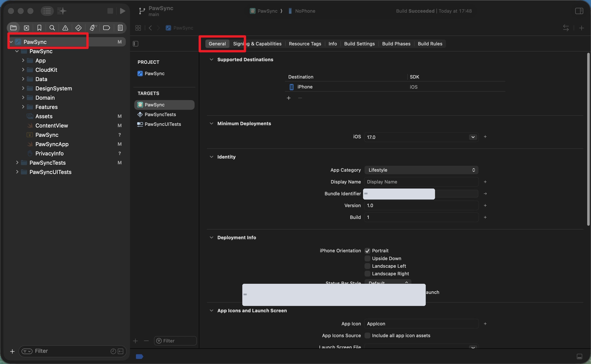Viewport: 591px width, 364px height.
Task: Open the Debug navigator spray icon
Action: pos(93,28)
